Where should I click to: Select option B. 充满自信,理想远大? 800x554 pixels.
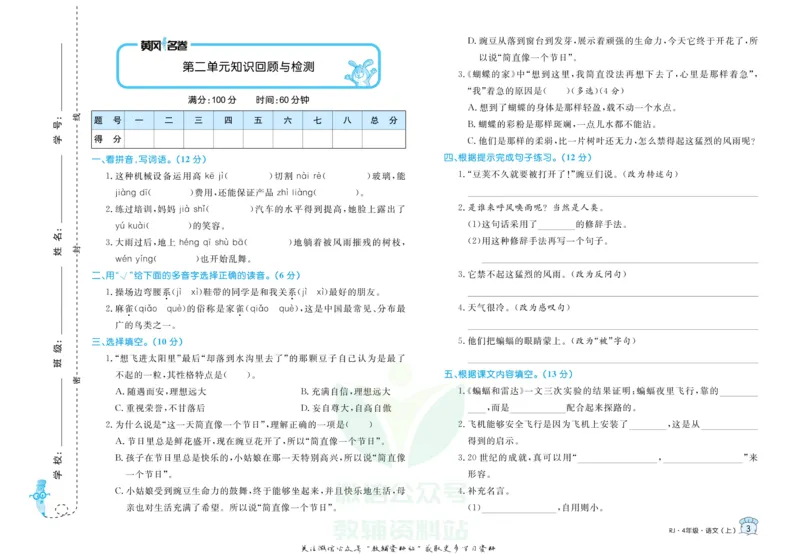(345, 392)
